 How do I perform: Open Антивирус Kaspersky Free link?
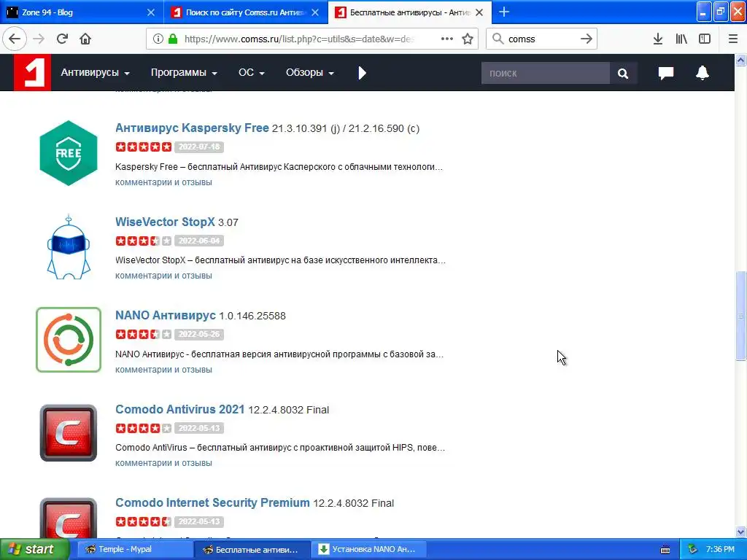click(x=192, y=128)
